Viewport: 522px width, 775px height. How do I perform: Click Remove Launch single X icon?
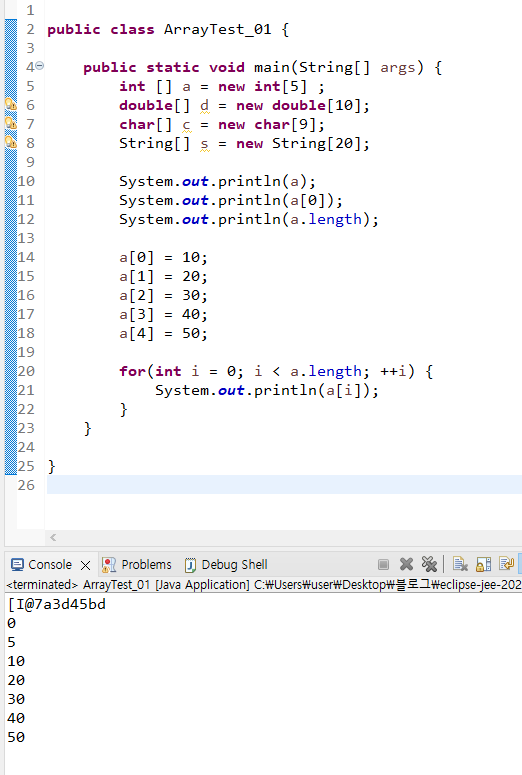[406, 564]
